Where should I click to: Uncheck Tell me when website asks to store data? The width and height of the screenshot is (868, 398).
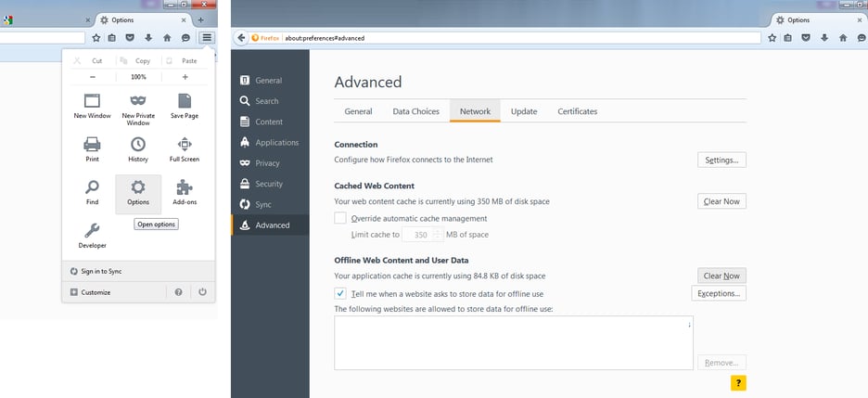coord(340,293)
